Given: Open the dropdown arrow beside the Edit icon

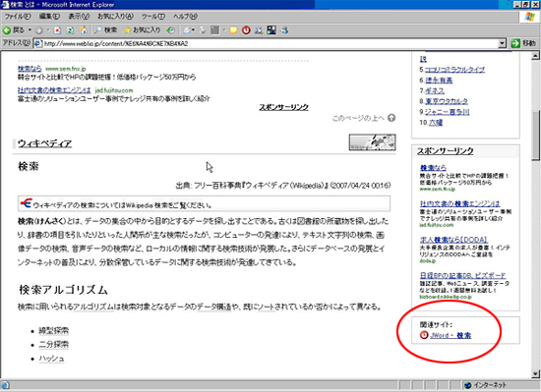Looking at the screenshot, I should [224, 30].
